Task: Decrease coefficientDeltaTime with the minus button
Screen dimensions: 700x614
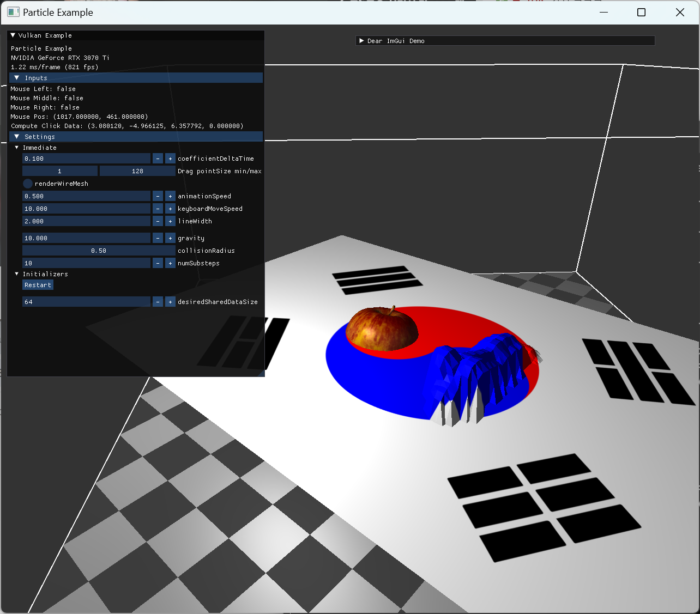Action: click(158, 159)
